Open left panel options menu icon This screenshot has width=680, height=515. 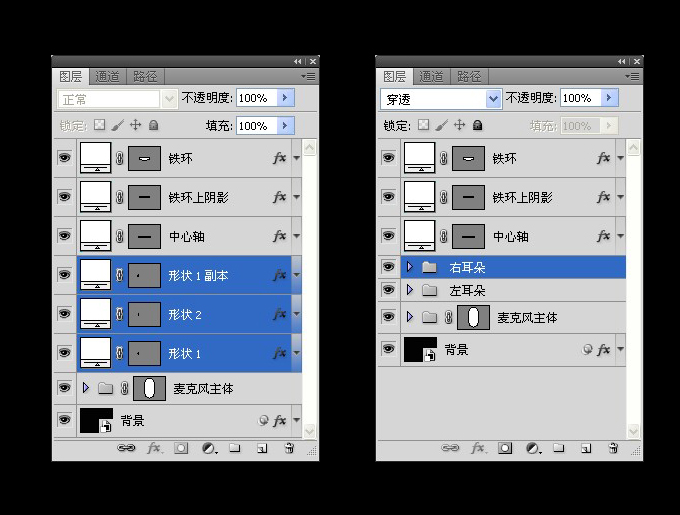click(309, 77)
